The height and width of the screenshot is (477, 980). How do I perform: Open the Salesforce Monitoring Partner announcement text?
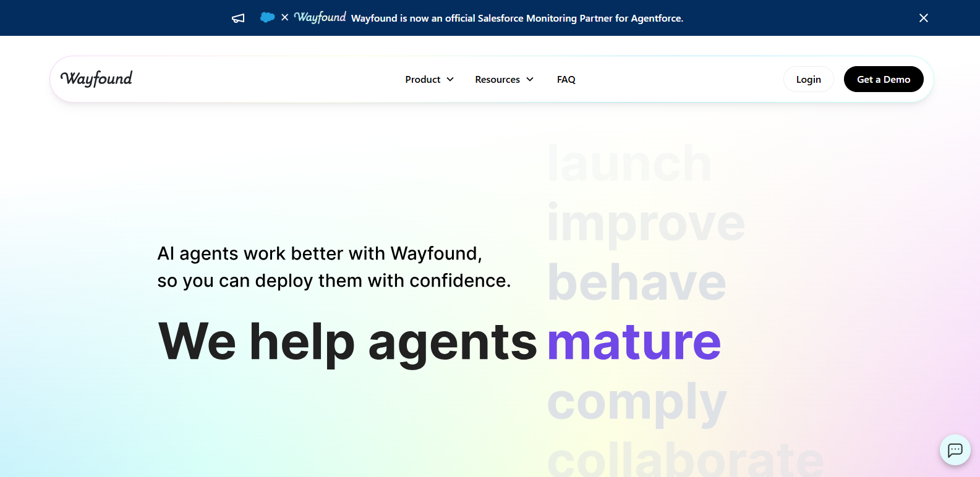click(517, 19)
